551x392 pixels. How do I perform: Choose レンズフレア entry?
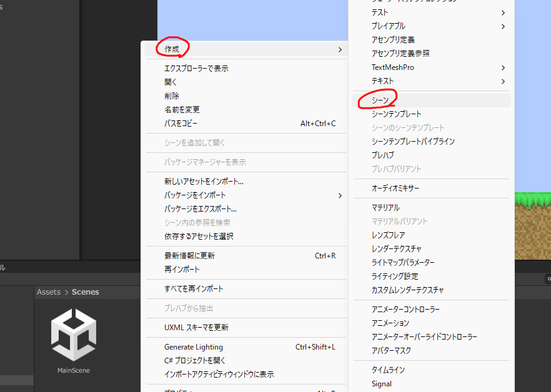431,235
